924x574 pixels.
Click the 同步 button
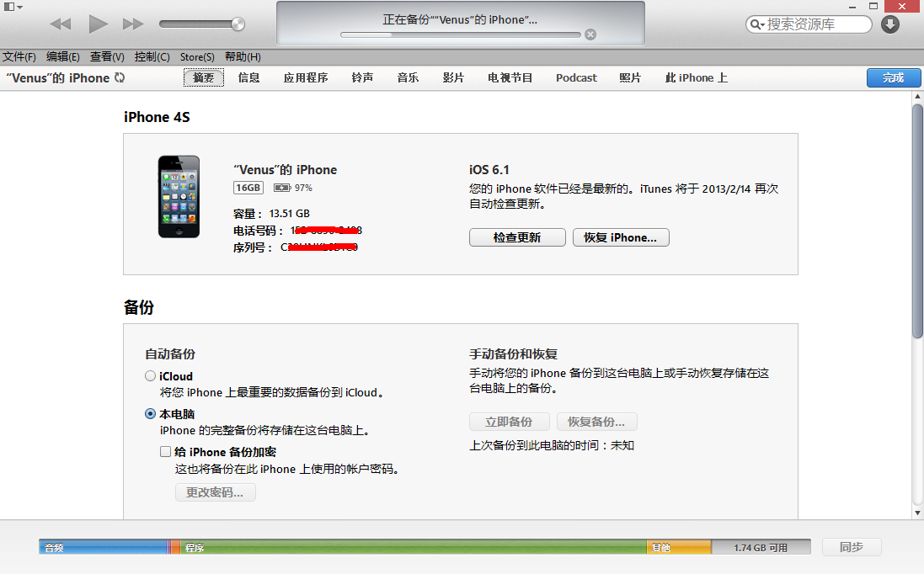click(852, 547)
